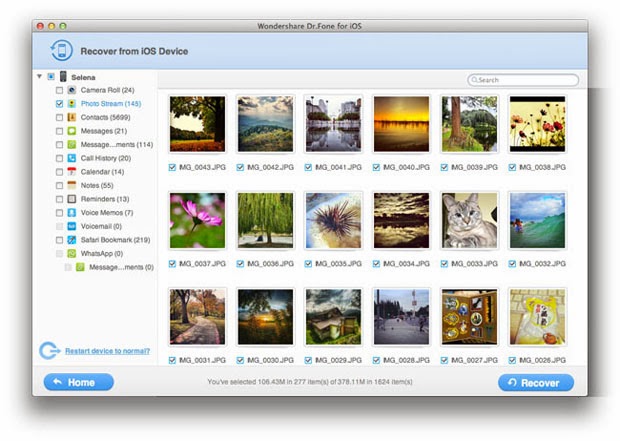
Task: Deselect the IMG_0043.JPG checkbox
Action: pos(172,167)
